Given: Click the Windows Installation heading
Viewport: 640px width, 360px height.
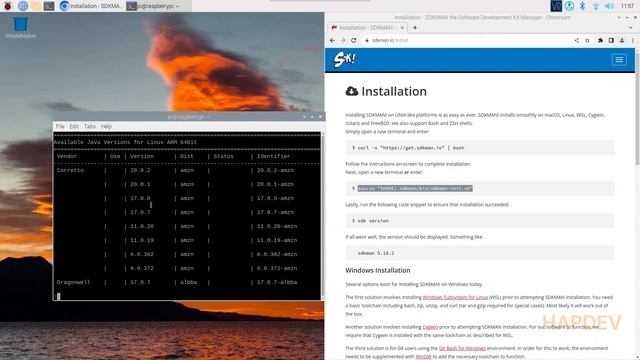Looking at the screenshot, I should pos(378,270).
